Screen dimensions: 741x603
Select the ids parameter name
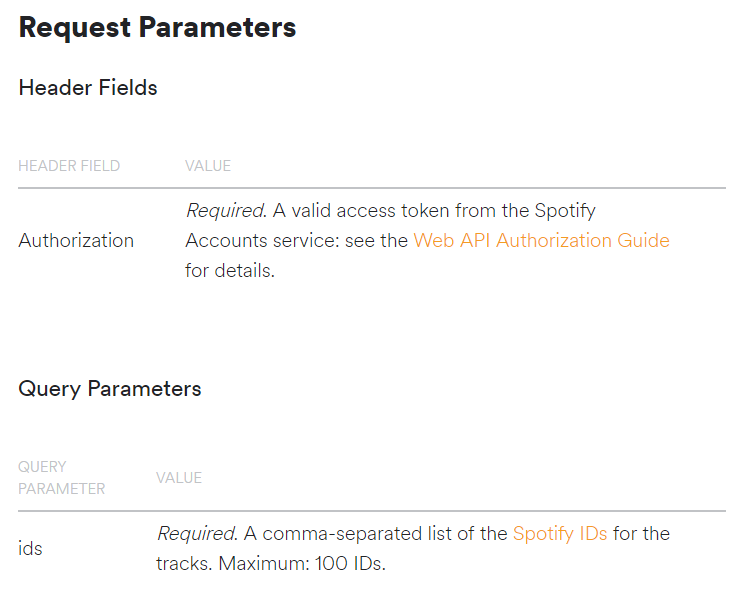pos(31,549)
